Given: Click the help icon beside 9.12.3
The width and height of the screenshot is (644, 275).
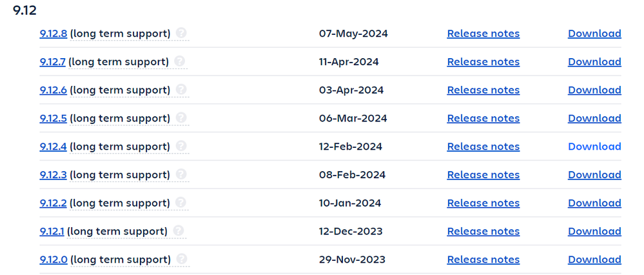Looking at the screenshot, I should (181, 174).
